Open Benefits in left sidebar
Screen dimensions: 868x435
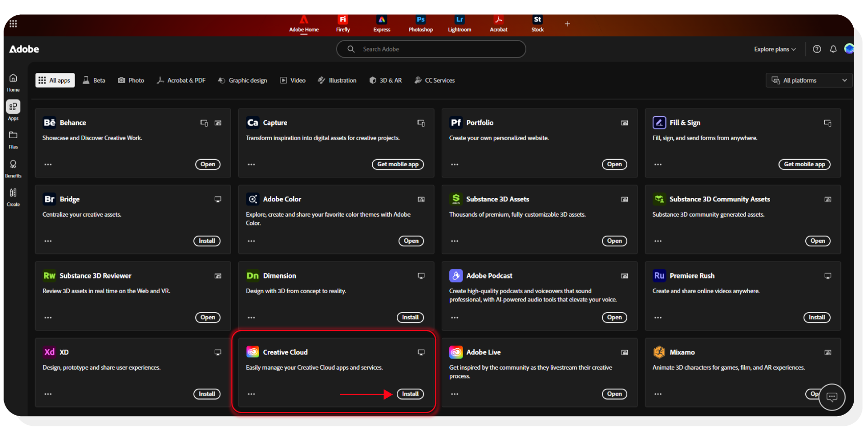[13, 169]
